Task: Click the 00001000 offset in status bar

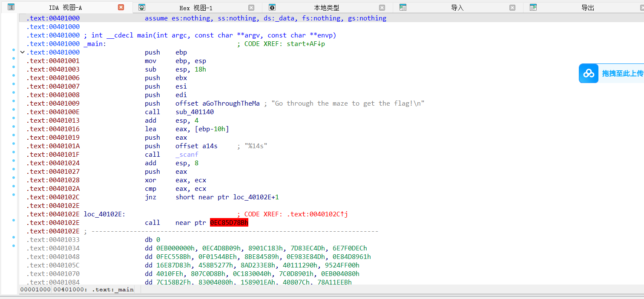Action: pyautogui.click(x=35, y=289)
